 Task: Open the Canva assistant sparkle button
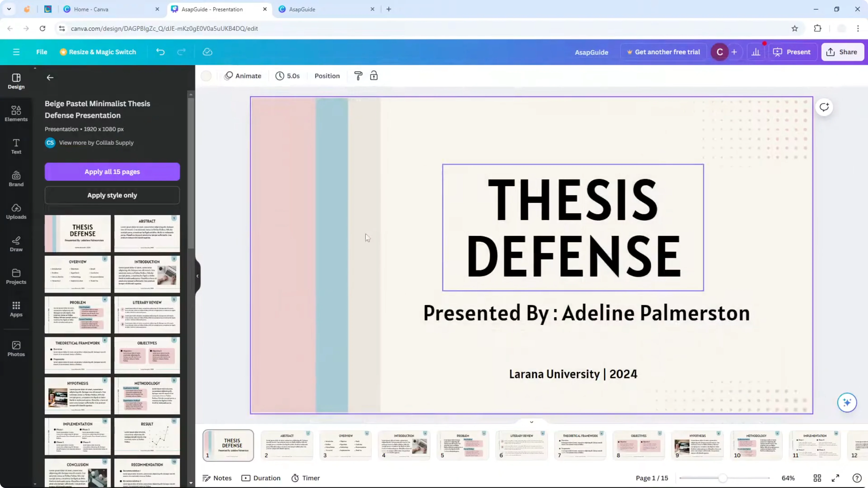(847, 402)
